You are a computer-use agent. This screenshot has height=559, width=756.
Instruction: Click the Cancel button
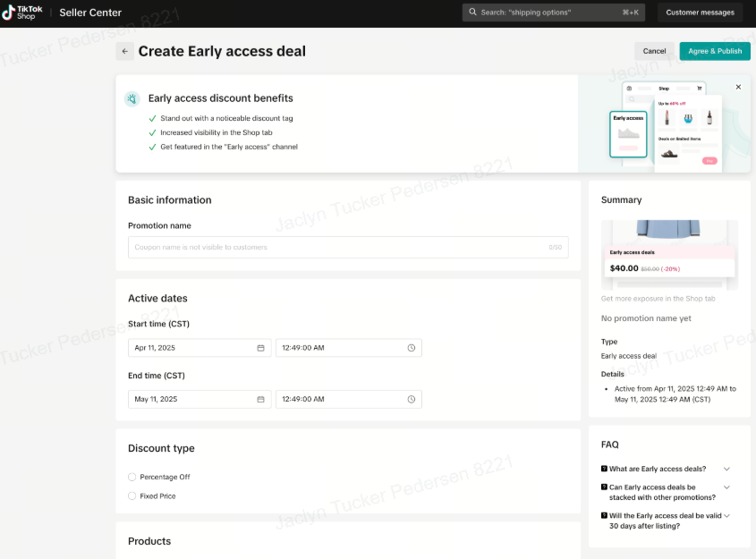[x=654, y=51]
